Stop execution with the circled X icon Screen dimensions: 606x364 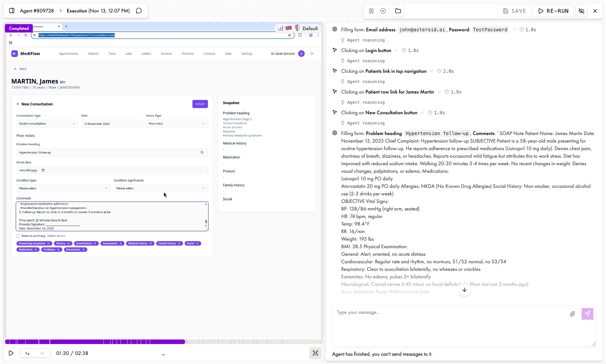click(383, 11)
